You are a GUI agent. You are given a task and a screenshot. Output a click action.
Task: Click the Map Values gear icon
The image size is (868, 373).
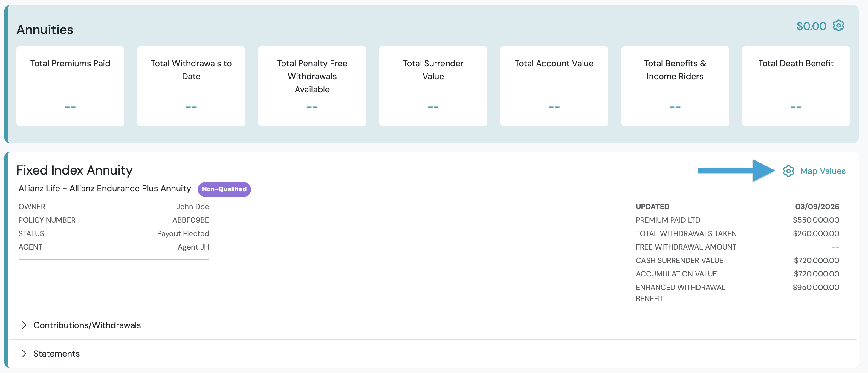(x=788, y=171)
